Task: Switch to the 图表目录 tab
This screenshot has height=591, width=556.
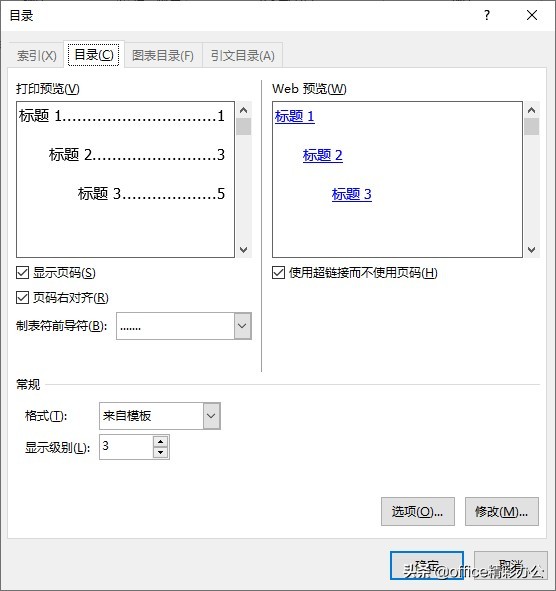Action: 163,56
